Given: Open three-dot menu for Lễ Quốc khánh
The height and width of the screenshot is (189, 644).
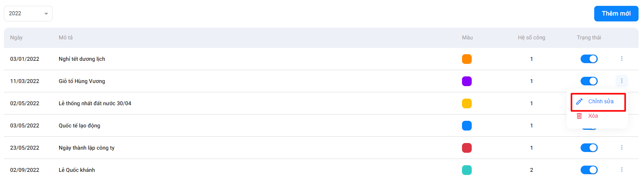Looking at the screenshot, I should 621,170.
